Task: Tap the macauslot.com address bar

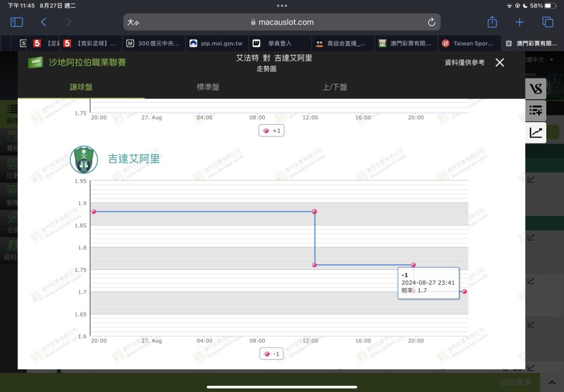Action: pos(282,22)
